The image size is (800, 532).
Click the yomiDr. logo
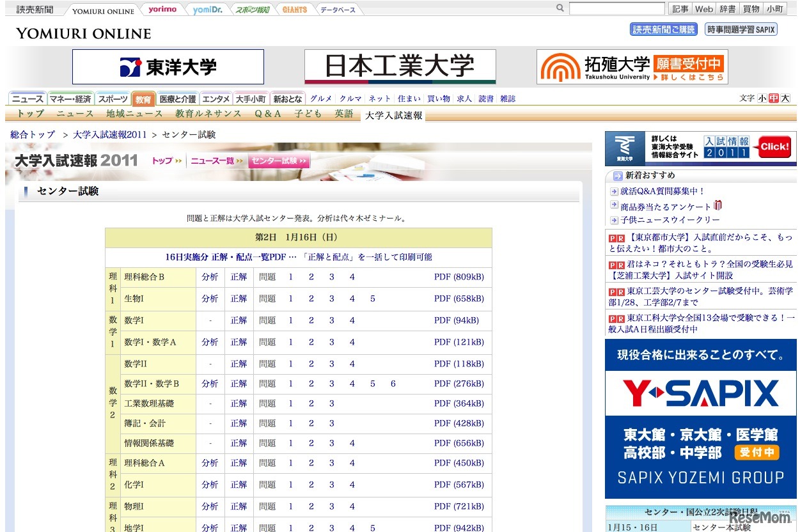pyautogui.click(x=207, y=9)
